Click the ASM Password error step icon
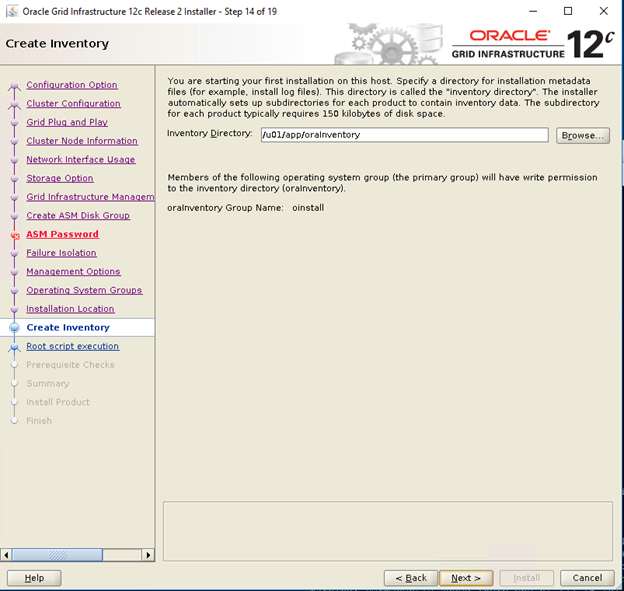 click(15, 236)
